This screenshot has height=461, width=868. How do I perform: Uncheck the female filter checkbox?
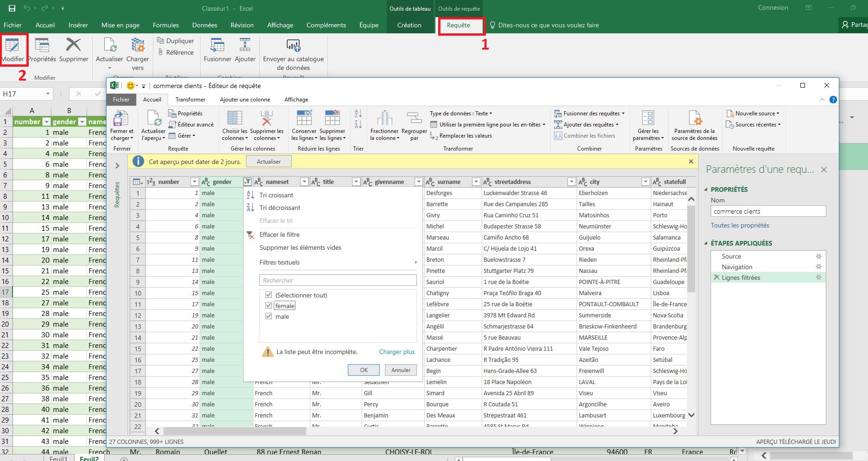(269, 306)
